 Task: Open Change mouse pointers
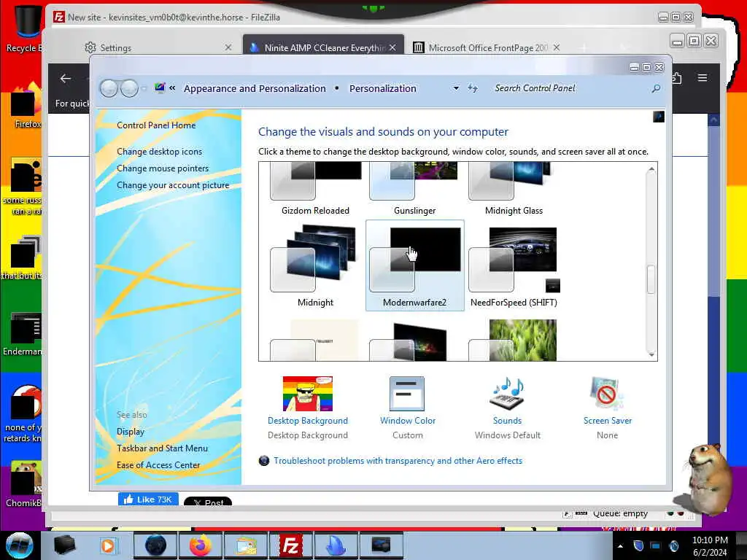163,168
